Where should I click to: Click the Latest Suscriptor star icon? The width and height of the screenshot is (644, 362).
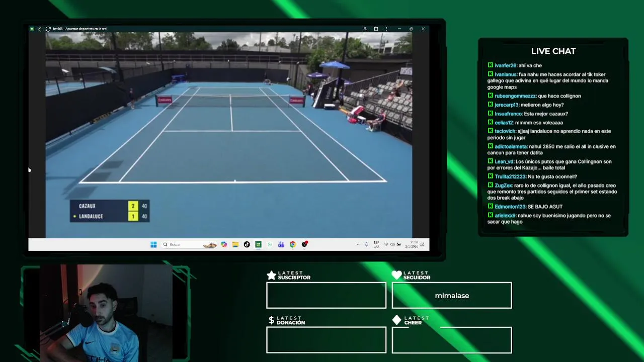click(271, 275)
